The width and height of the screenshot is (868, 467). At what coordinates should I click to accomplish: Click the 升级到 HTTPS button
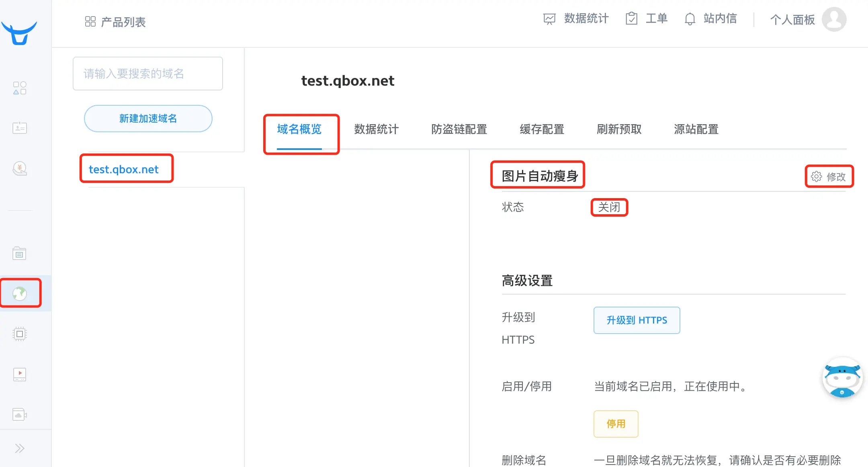637,320
